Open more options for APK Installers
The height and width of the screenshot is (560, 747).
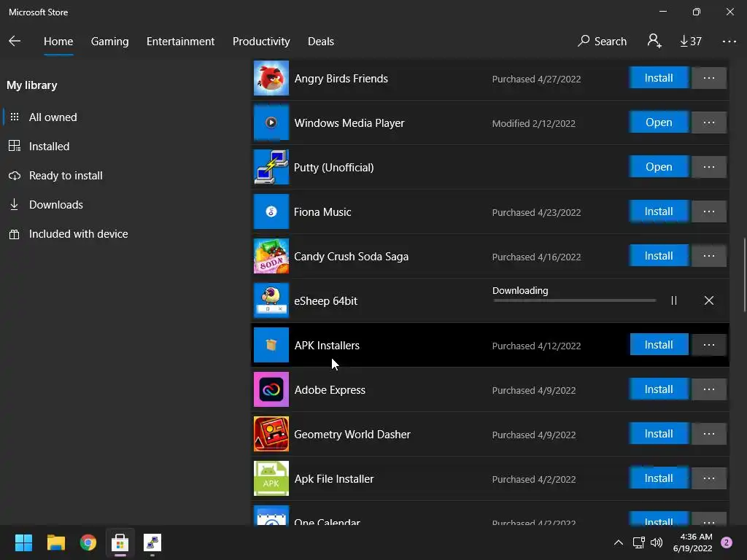pos(709,345)
